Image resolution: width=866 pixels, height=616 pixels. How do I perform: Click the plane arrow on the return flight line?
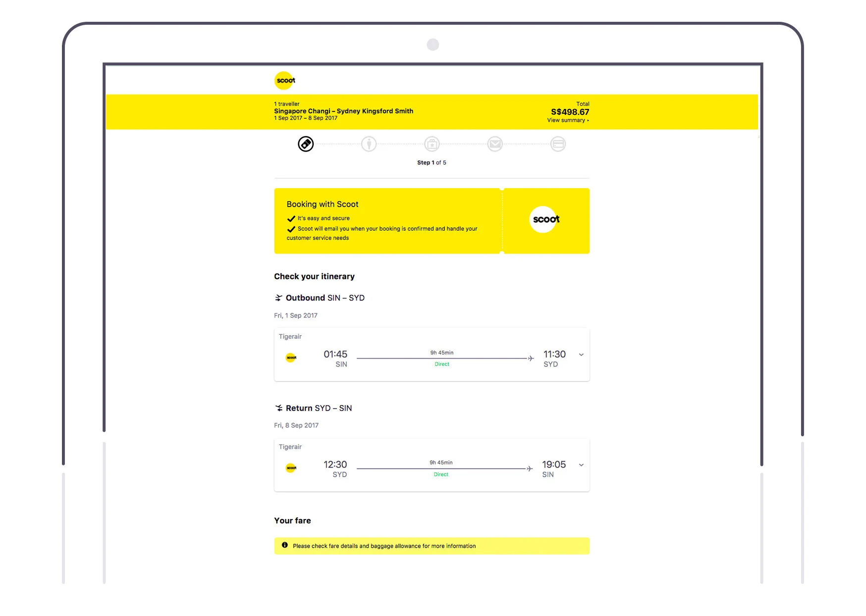point(530,468)
